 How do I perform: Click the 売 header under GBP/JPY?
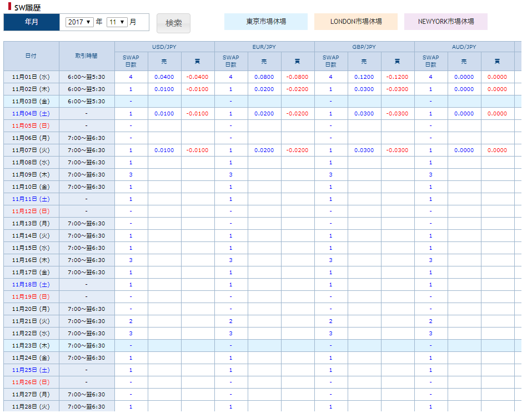[364, 62]
